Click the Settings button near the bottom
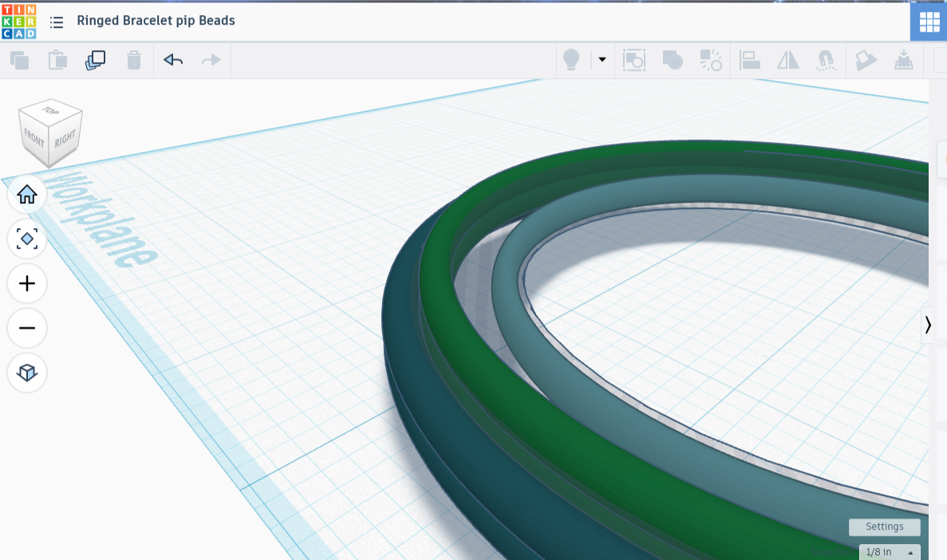Viewport: 947px width, 560px height. tap(884, 526)
